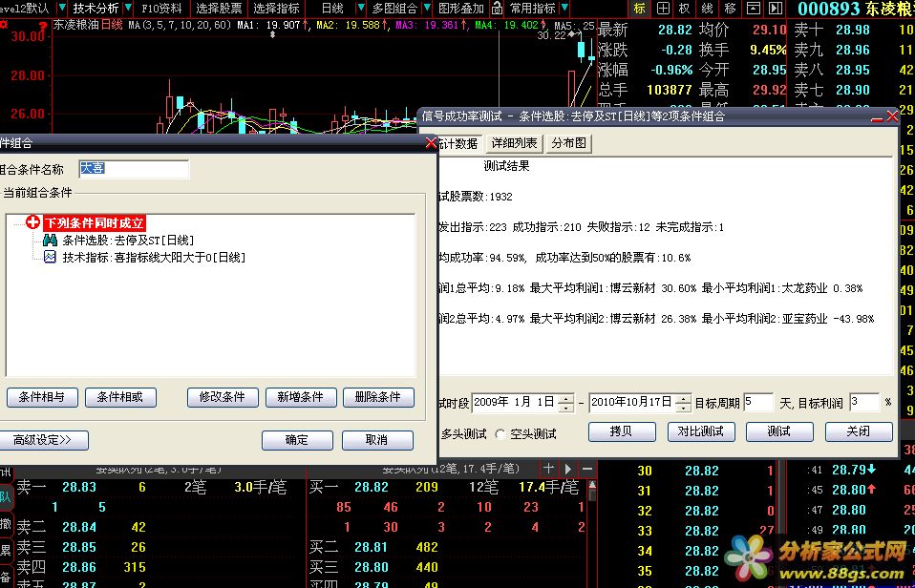This screenshot has width=915, height=588.
Task: Click the 标 icon in the top toolbar
Action: pyautogui.click(x=640, y=9)
